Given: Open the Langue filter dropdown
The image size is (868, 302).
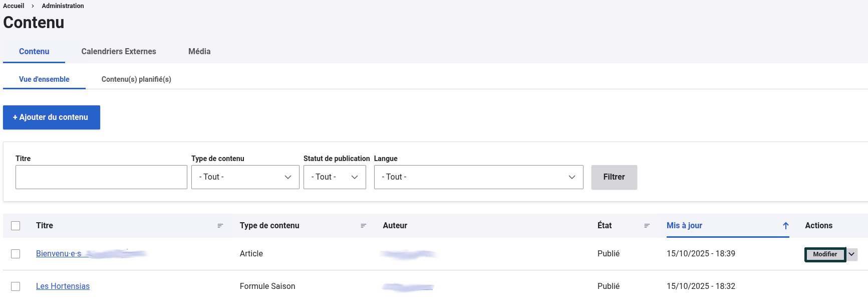Looking at the screenshot, I should pos(478,177).
